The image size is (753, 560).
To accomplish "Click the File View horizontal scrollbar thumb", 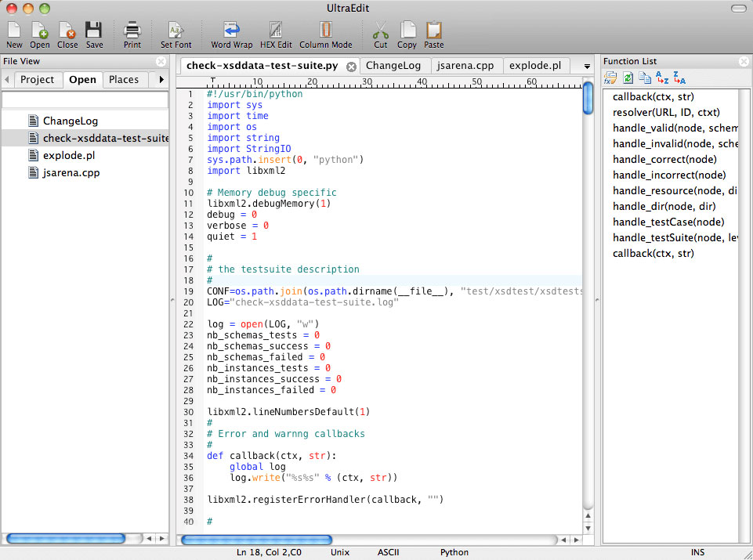I will tap(66, 539).
